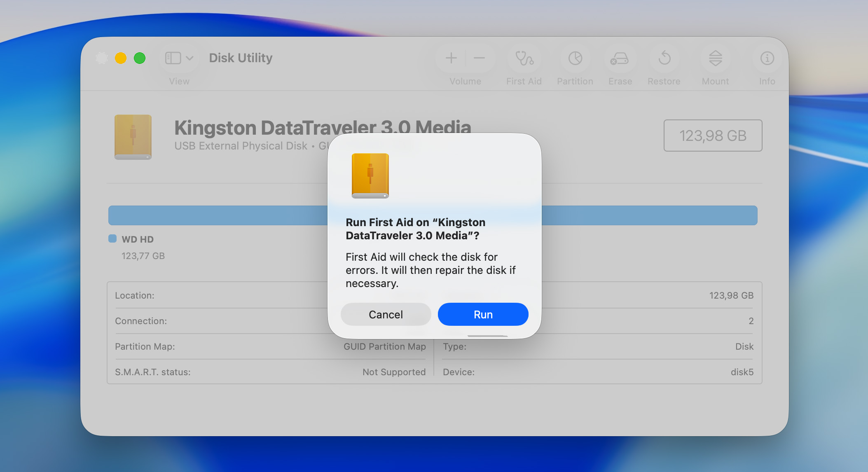Click the "123,77 GB" volume size text
The width and height of the screenshot is (868, 472).
[x=143, y=256]
